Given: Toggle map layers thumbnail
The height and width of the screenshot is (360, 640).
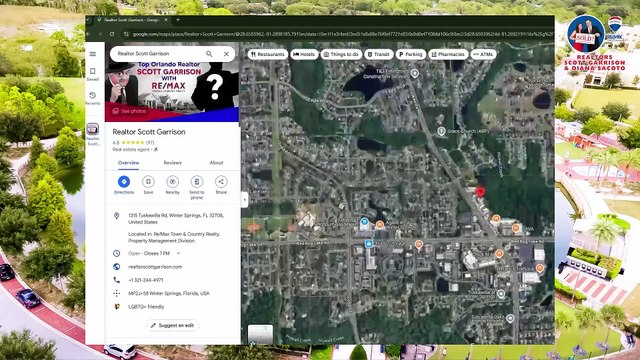Looking at the screenshot, I should pos(260,334).
